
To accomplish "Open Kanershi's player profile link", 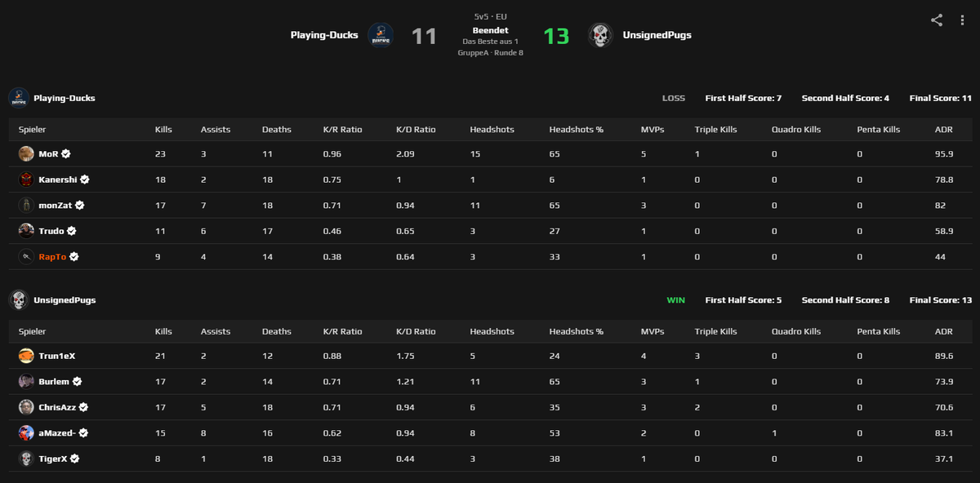I will tap(58, 179).
